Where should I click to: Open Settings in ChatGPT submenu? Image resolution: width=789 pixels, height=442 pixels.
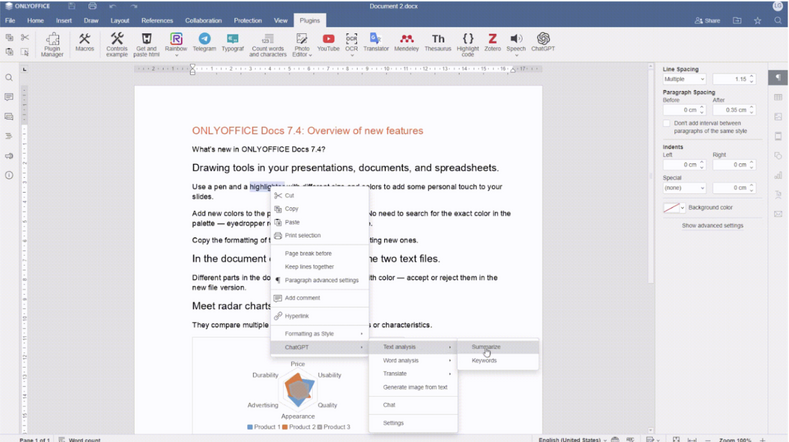(413, 423)
